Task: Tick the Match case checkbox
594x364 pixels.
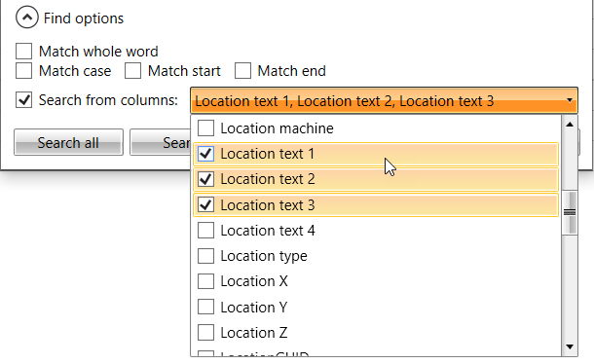Action: tap(24, 71)
